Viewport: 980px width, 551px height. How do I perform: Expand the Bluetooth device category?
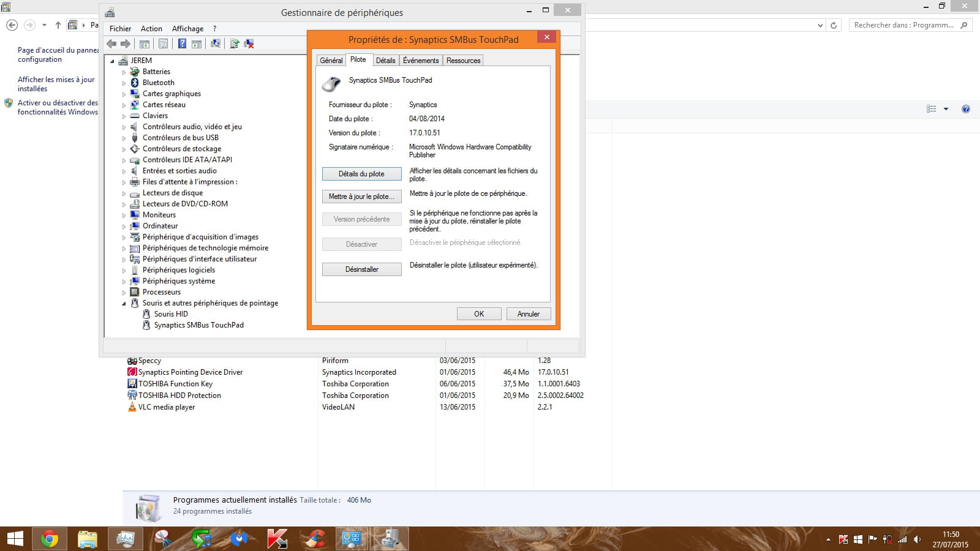click(x=124, y=83)
